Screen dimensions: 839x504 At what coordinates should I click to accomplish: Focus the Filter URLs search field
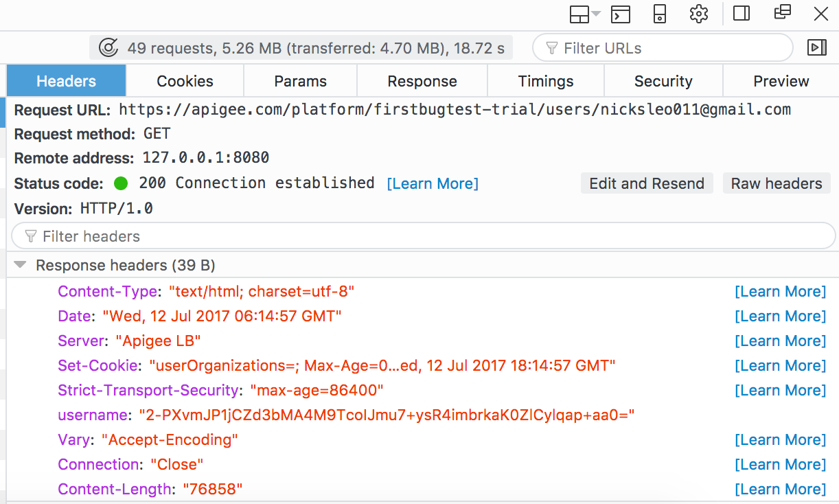coord(673,48)
